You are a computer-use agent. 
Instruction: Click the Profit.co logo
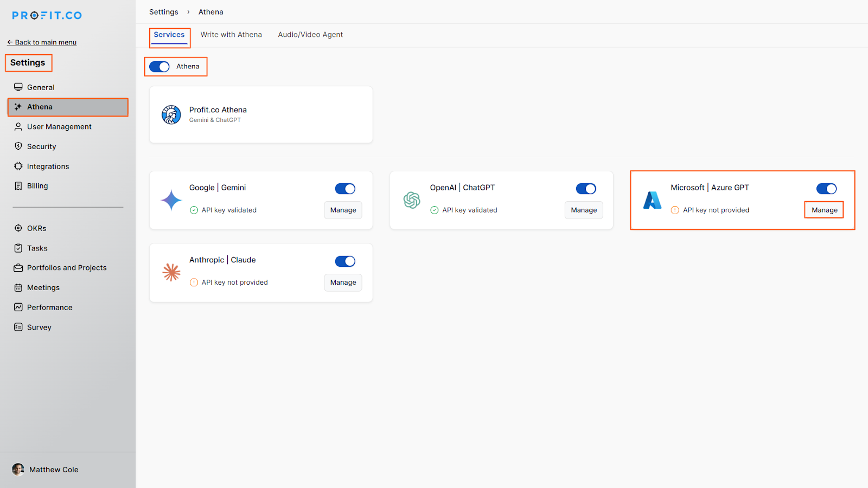[x=47, y=16]
